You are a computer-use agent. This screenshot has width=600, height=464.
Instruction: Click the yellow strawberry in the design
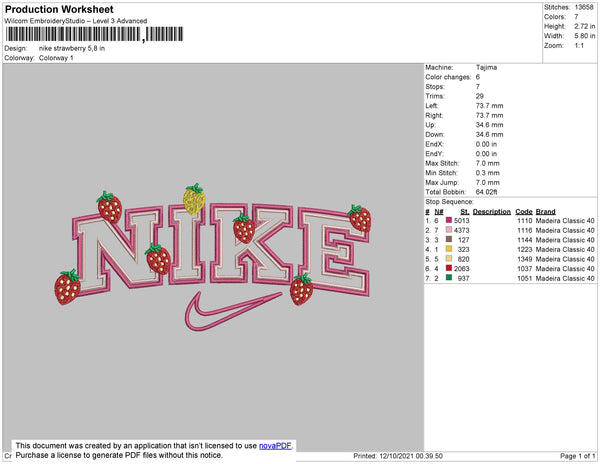pos(194,199)
